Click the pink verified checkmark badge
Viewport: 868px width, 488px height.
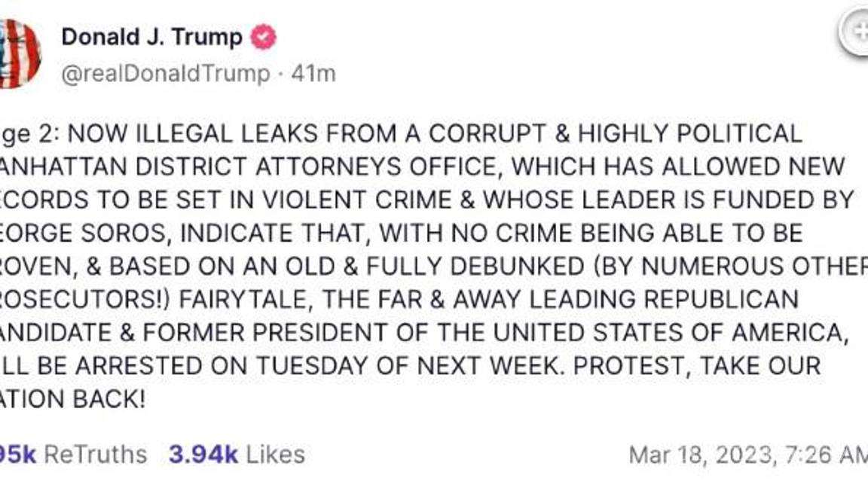pos(262,34)
